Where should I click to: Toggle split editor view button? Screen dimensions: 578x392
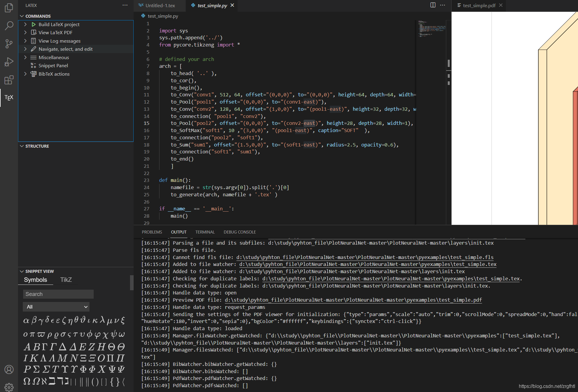coord(432,5)
